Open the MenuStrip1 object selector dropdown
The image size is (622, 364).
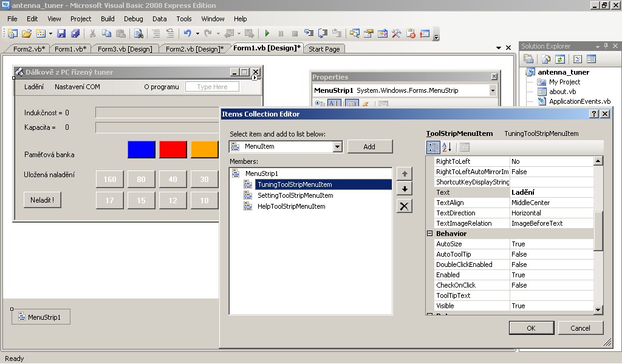492,90
